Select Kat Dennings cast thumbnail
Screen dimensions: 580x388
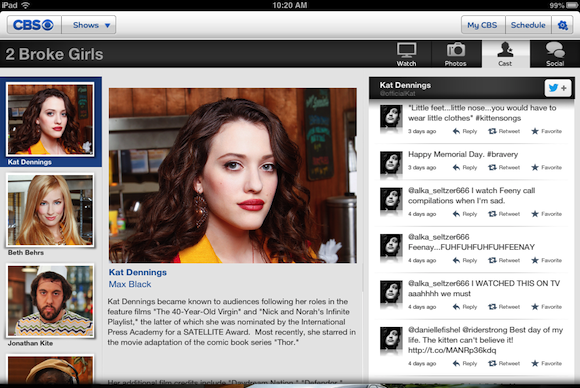click(x=51, y=122)
